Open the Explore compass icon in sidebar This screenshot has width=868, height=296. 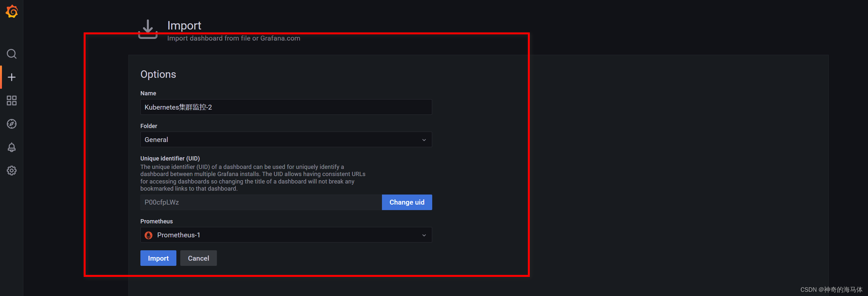pyautogui.click(x=11, y=124)
